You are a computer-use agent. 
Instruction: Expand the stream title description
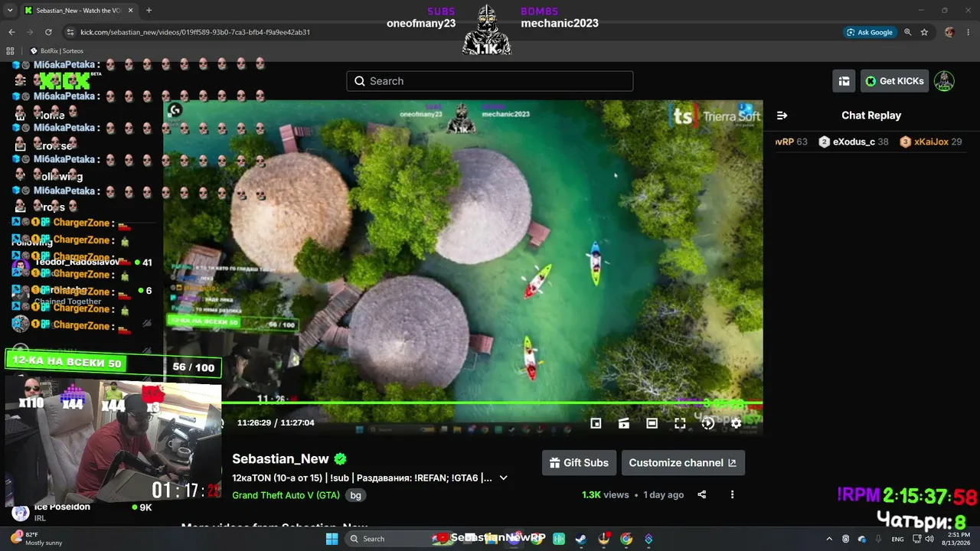tap(503, 478)
